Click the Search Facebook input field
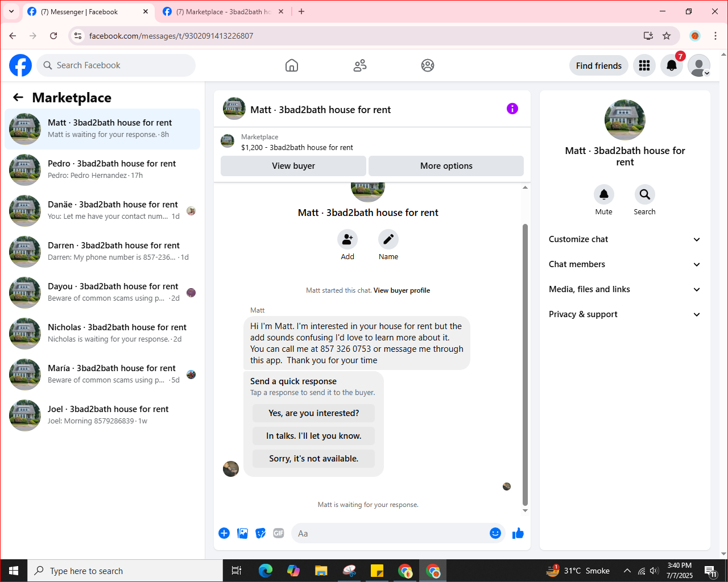The image size is (728, 582). click(116, 65)
